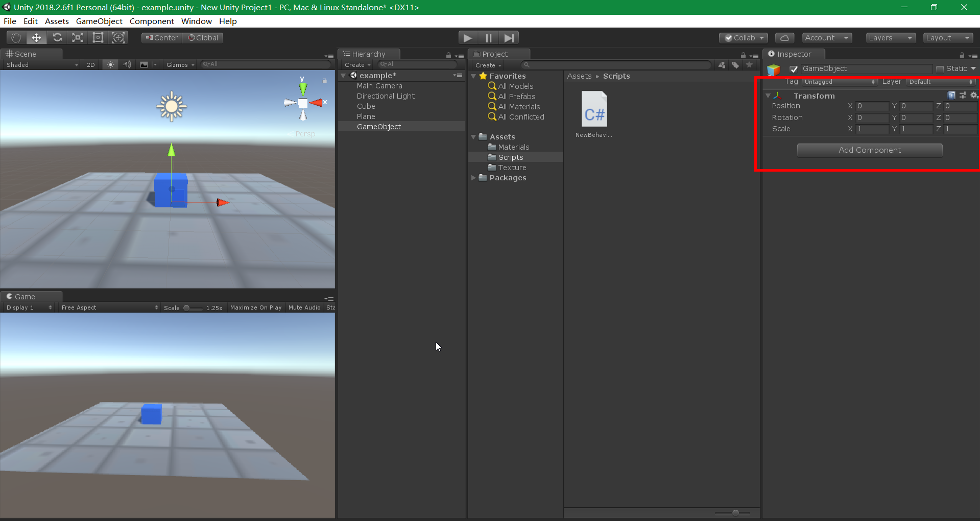This screenshot has height=521, width=980.
Task: Click the GameObject cube icon in Inspector
Action: (x=774, y=69)
